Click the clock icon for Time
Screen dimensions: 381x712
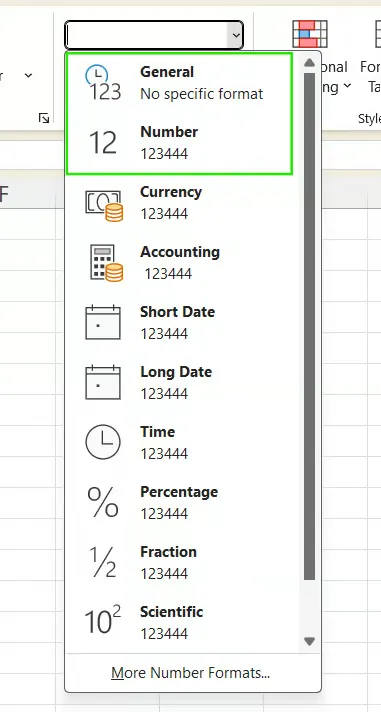103,442
